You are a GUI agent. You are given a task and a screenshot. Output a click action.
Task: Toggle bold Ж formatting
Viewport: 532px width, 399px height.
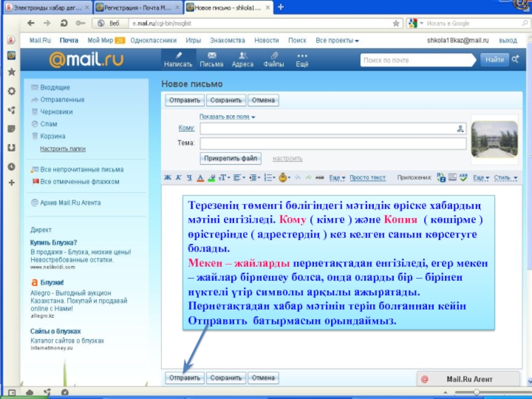coord(168,178)
